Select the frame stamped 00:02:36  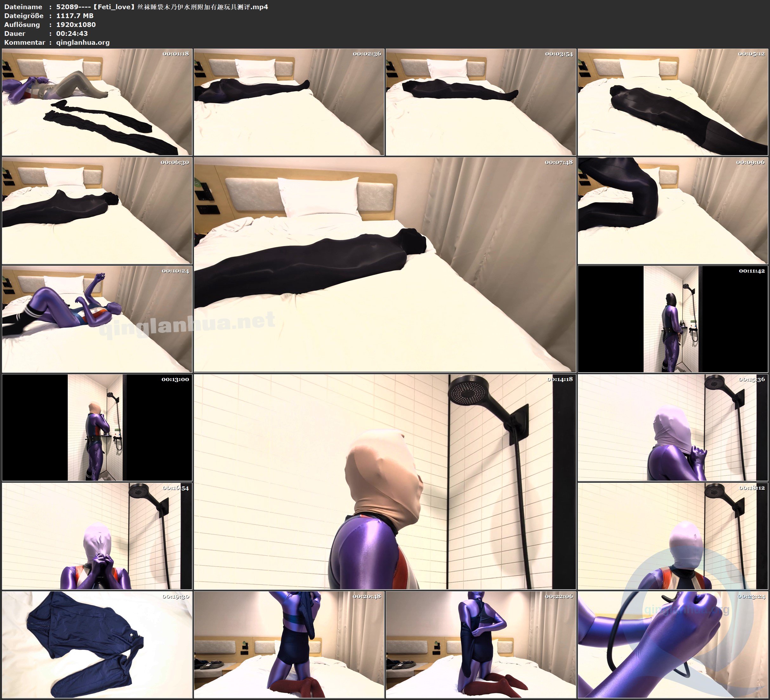[289, 102]
